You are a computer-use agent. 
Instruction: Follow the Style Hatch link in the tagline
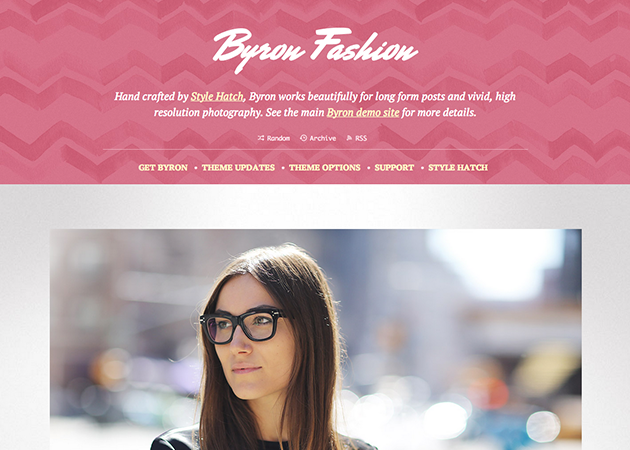point(217,96)
